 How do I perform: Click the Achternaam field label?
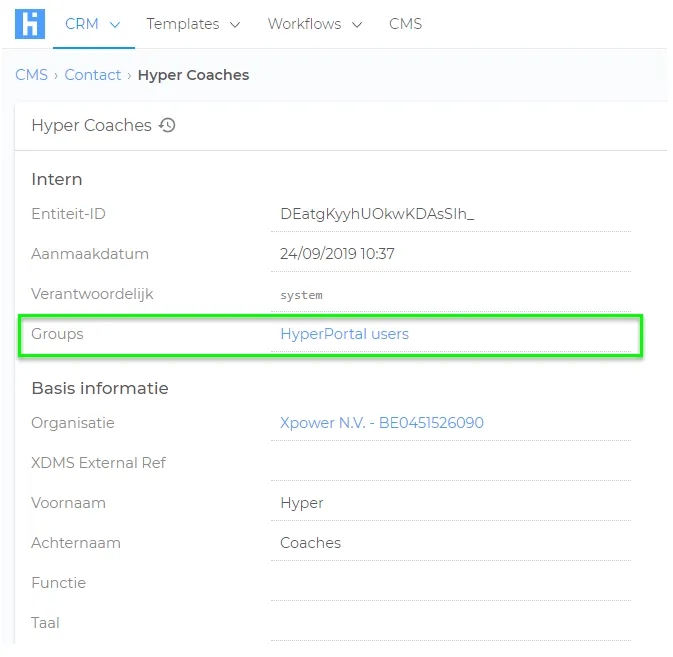click(x=76, y=543)
